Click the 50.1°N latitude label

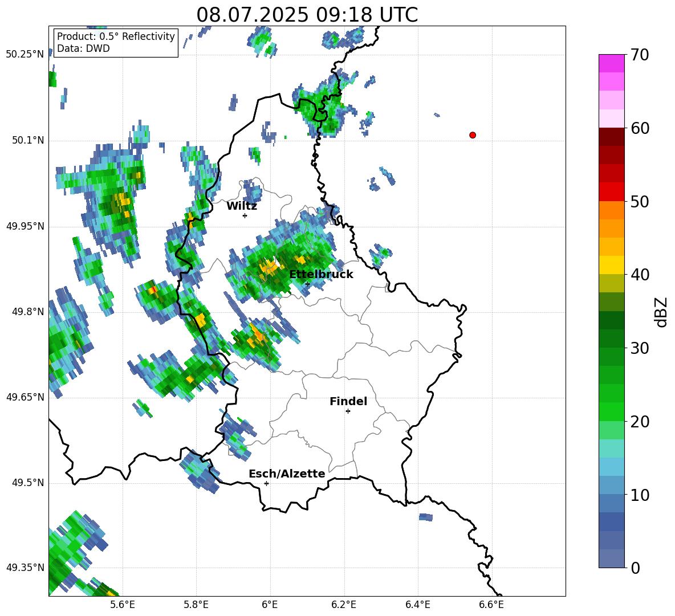coord(28,140)
